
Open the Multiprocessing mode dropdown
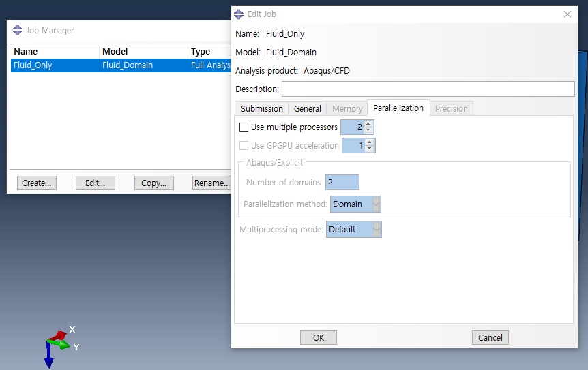coord(353,229)
